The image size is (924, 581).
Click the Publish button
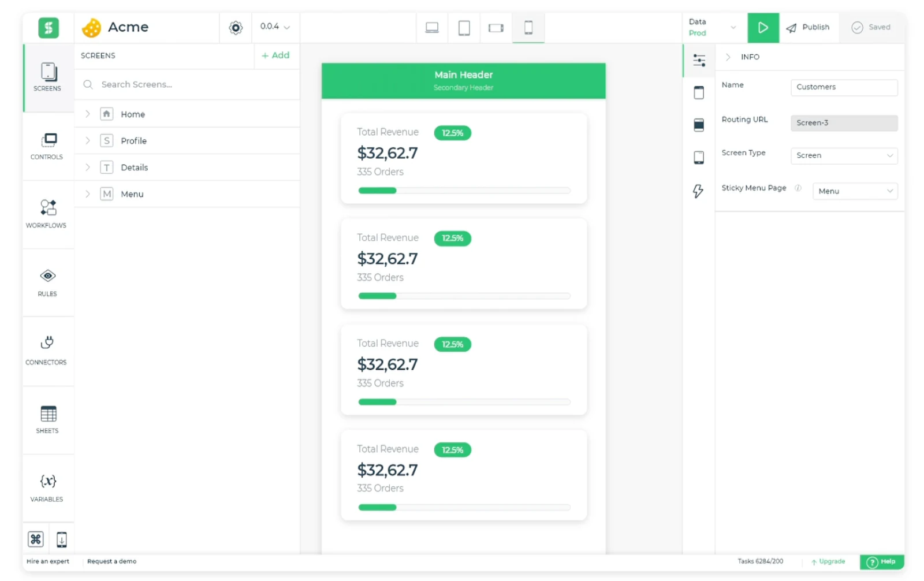point(808,27)
